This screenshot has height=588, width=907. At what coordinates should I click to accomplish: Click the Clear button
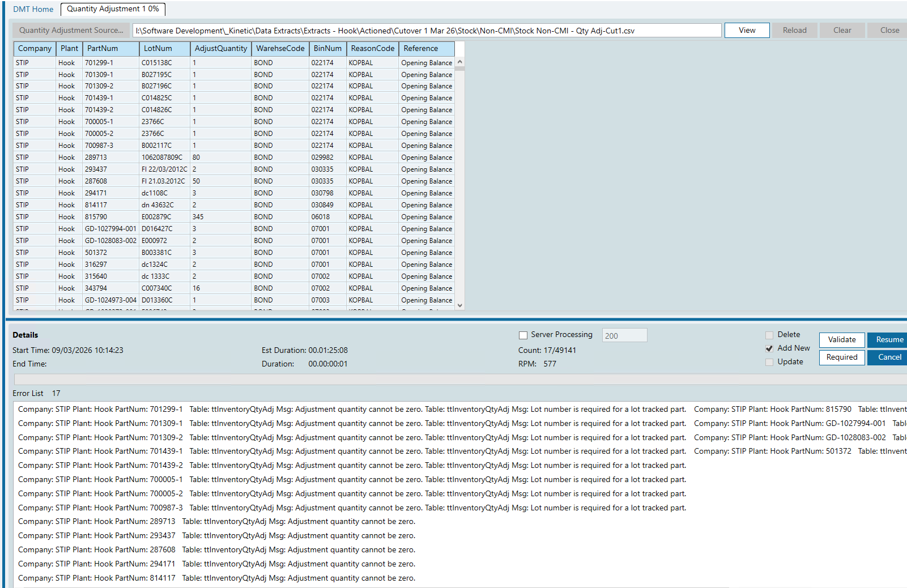[842, 31]
